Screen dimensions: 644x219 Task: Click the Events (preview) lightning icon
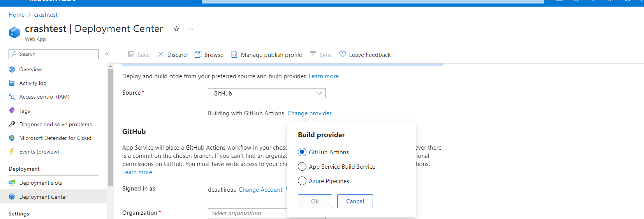12,152
